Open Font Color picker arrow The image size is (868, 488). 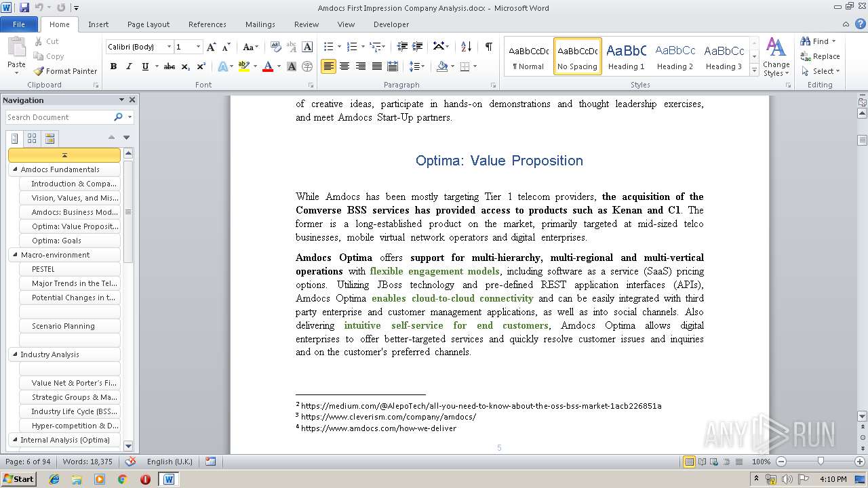coord(279,66)
